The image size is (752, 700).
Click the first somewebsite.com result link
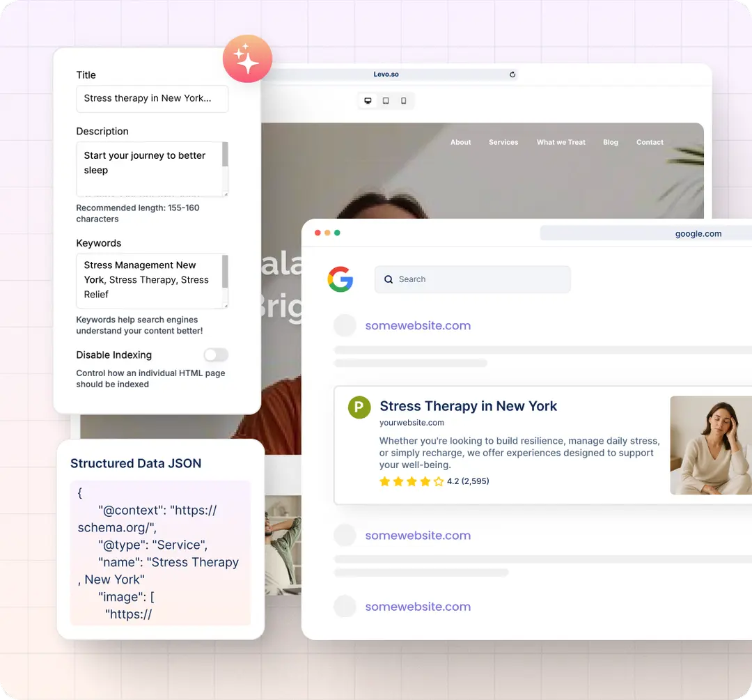[x=418, y=326]
